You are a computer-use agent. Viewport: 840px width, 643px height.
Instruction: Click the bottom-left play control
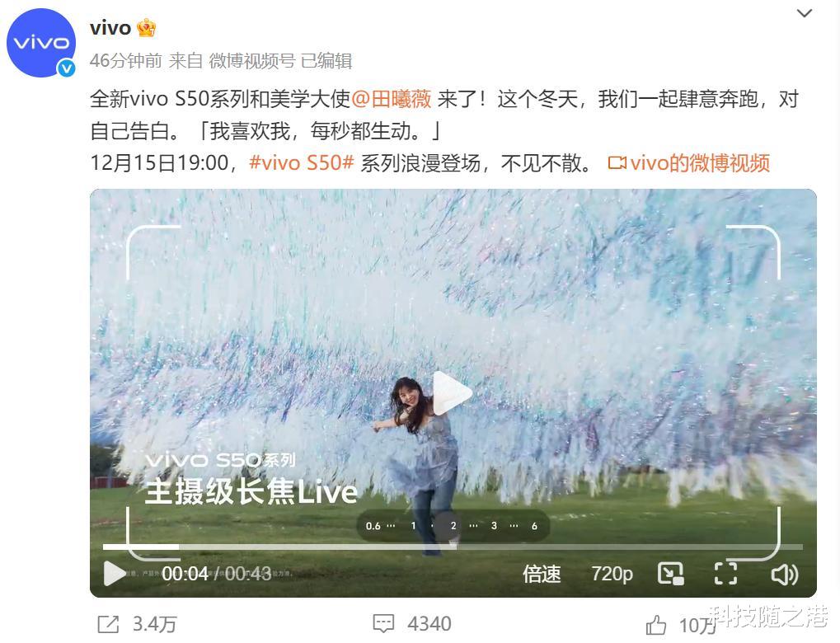(x=114, y=574)
